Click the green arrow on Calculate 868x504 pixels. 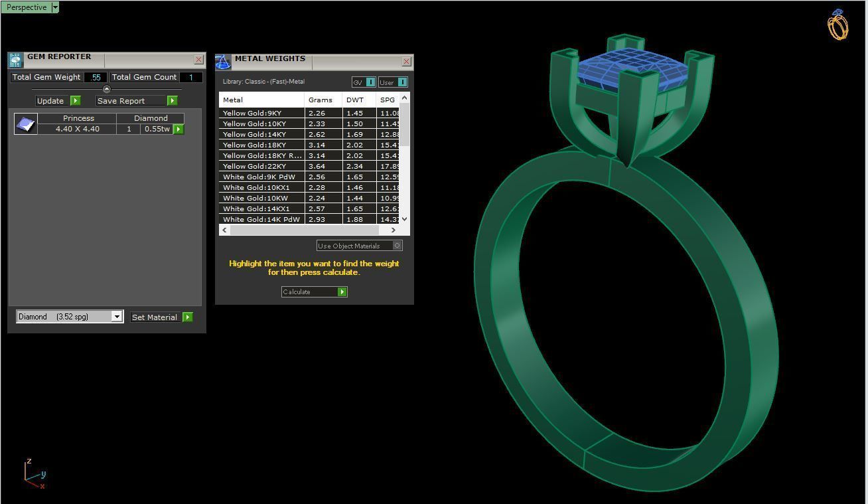[342, 292]
